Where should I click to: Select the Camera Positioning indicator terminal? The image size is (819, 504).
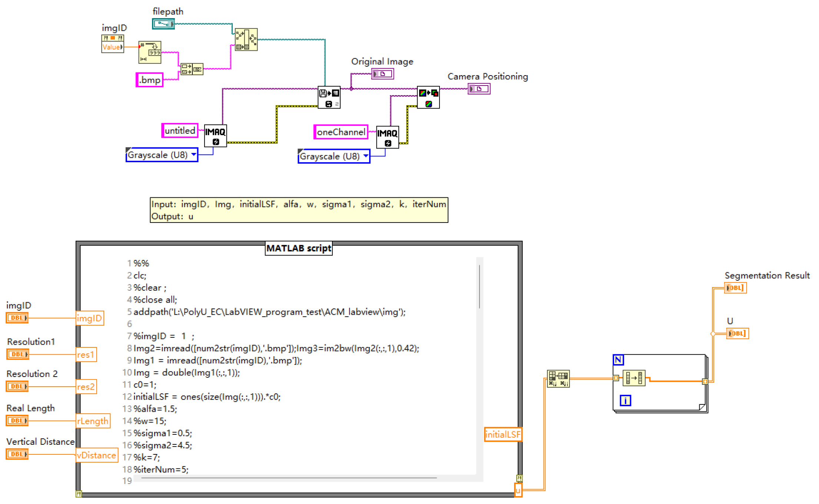point(479,89)
